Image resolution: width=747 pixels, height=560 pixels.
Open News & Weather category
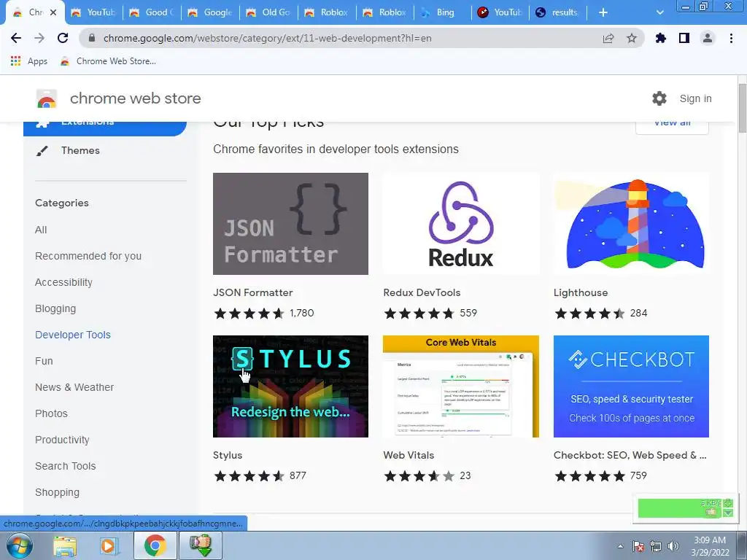pos(74,387)
